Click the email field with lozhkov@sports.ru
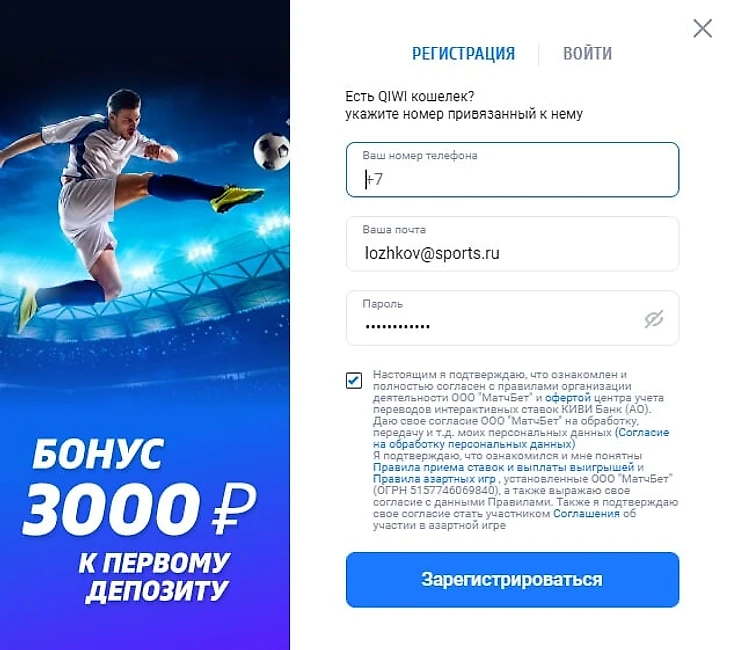730x650 pixels. coord(512,244)
